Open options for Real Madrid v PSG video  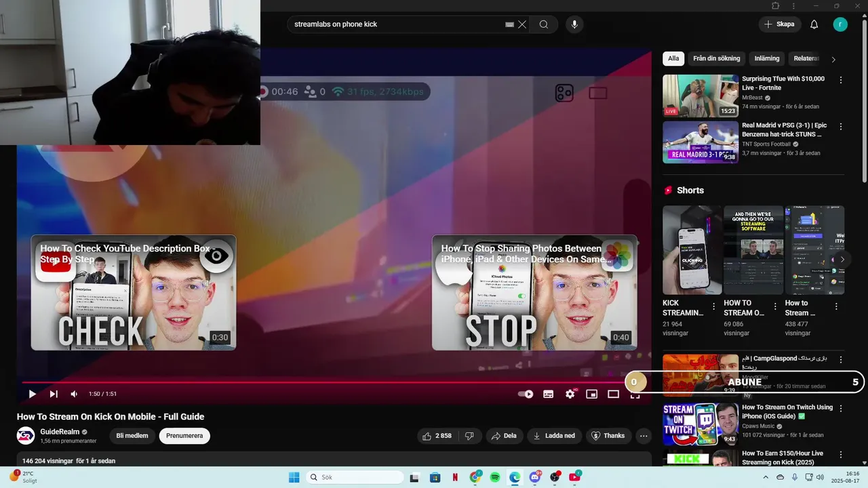[841, 127]
